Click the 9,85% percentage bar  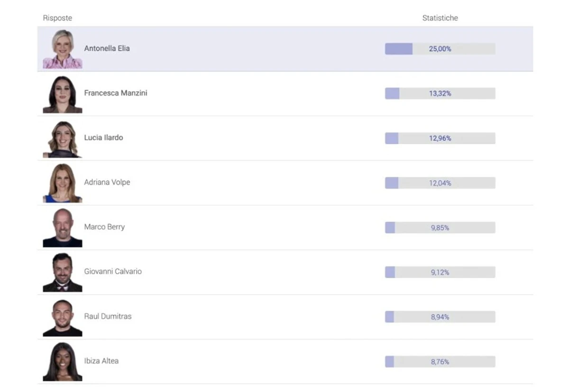tap(440, 228)
